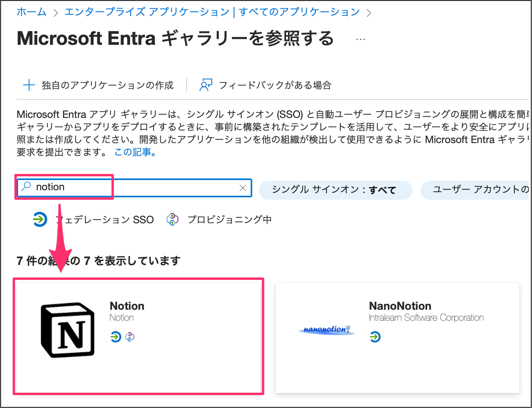Open the page title overflow menu (...)
This screenshot has height=408, width=532.
point(360,39)
